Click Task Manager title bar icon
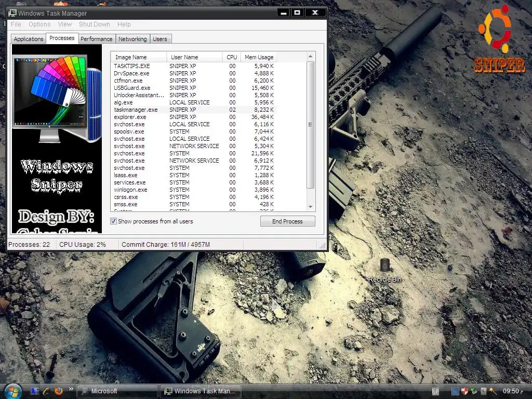The height and width of the screenshot is (399, 532). (x=12, y=13)
